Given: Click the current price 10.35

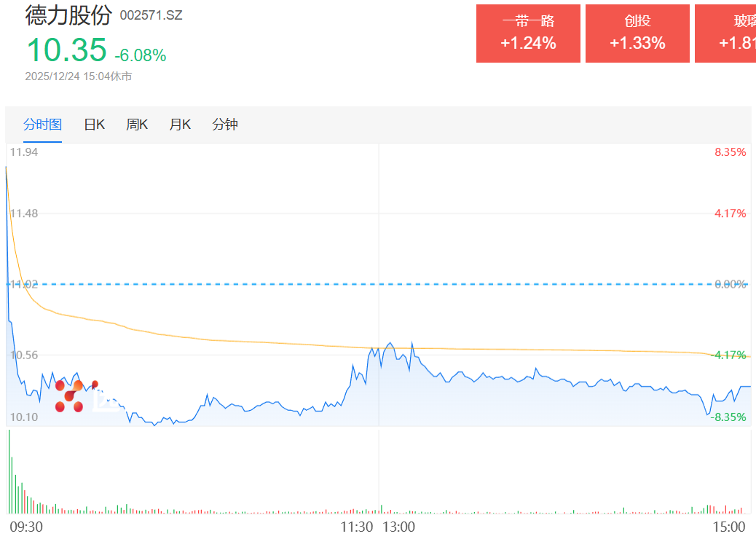Looking at the screenshot, I should pos(66,50).
